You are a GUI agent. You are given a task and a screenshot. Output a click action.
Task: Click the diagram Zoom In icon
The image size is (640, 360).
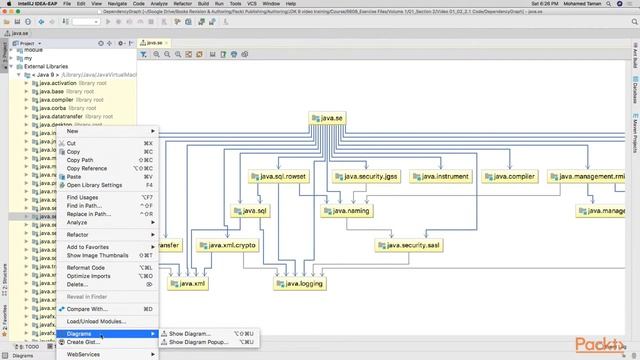(156, 54)
